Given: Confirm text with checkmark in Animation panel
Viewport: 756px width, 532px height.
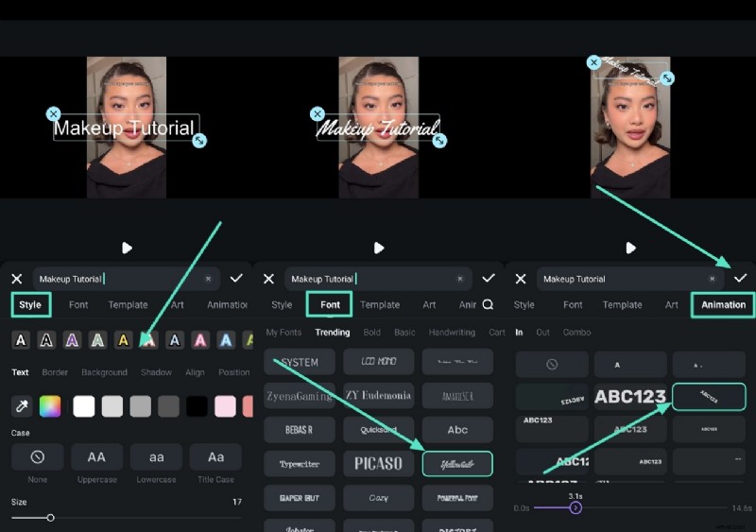Looking at the screenshot, I should click(740, 279).
